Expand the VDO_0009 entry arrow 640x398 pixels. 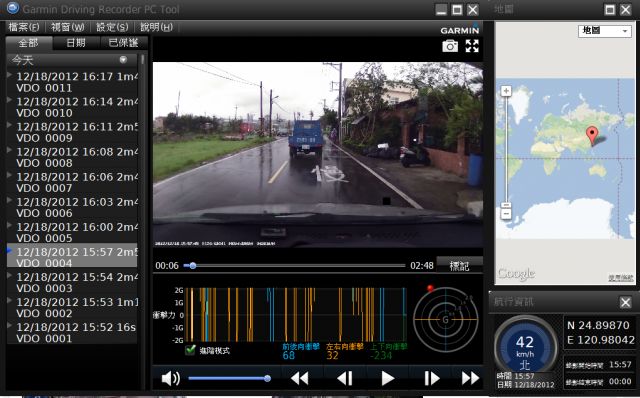[9, 125]
